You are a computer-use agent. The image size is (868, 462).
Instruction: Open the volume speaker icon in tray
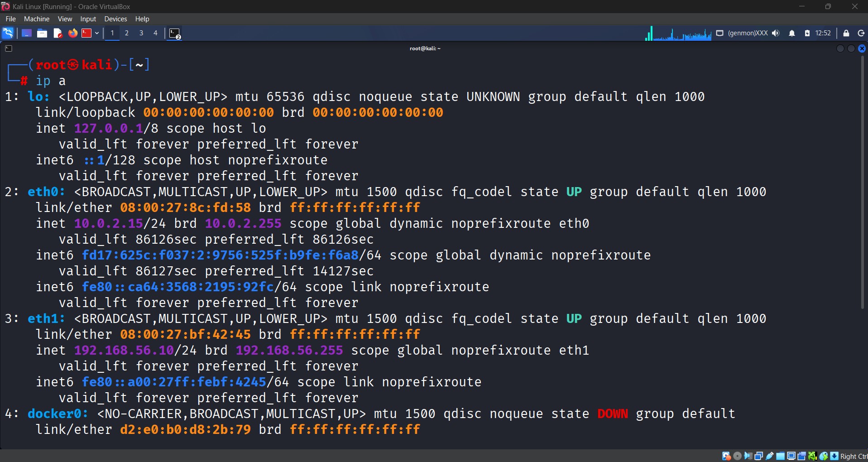pyautogui.click(x=776, y=33)
